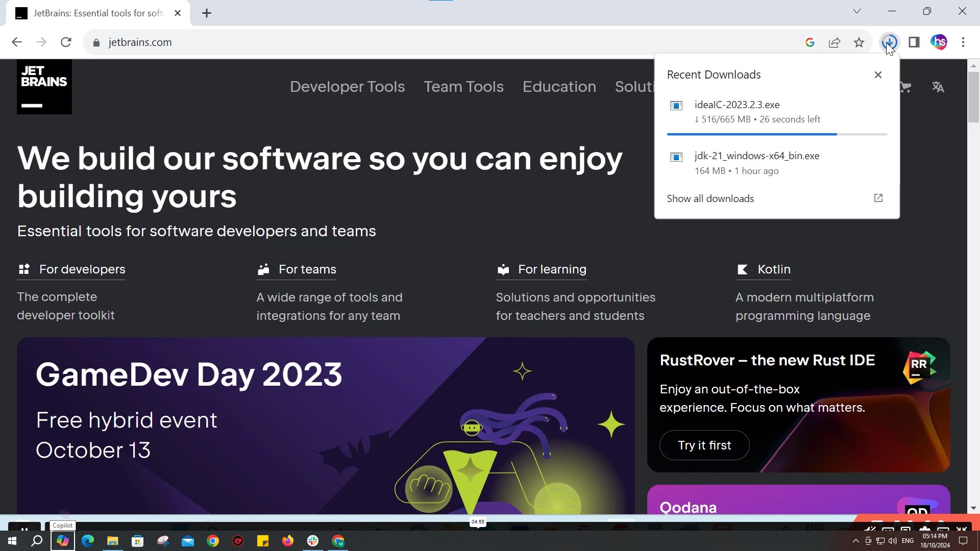
Task: Open Slack from the taskbar
Action: (x=312, y=540)
